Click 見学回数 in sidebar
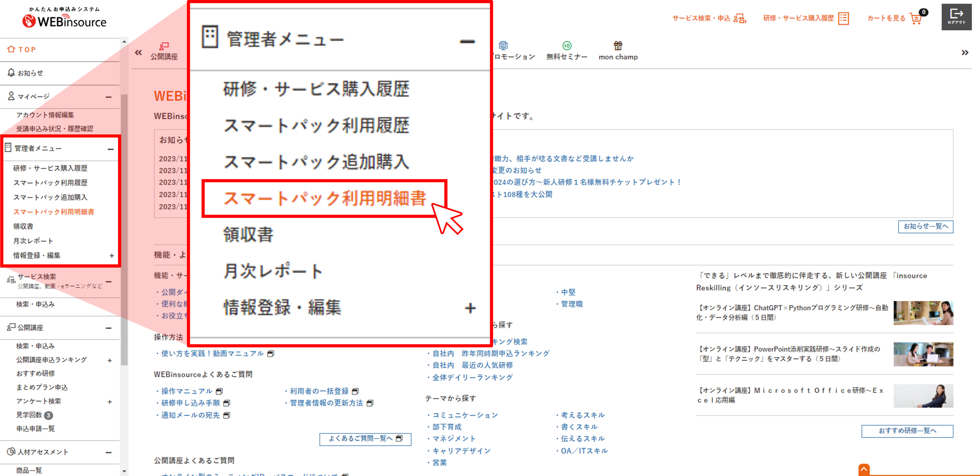This screenshot has height=476, width=980. [29, 415]
